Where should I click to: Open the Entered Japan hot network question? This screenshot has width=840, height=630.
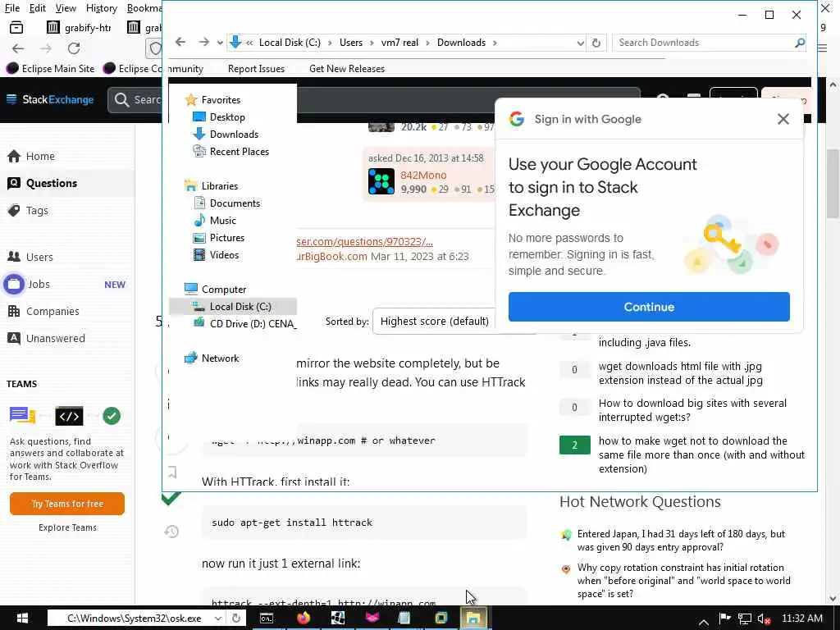(x=682, y=541)
